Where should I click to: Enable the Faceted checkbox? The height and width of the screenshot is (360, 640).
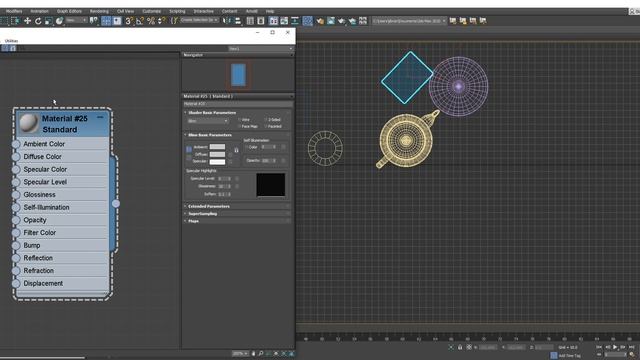click(x=265, y=127)
